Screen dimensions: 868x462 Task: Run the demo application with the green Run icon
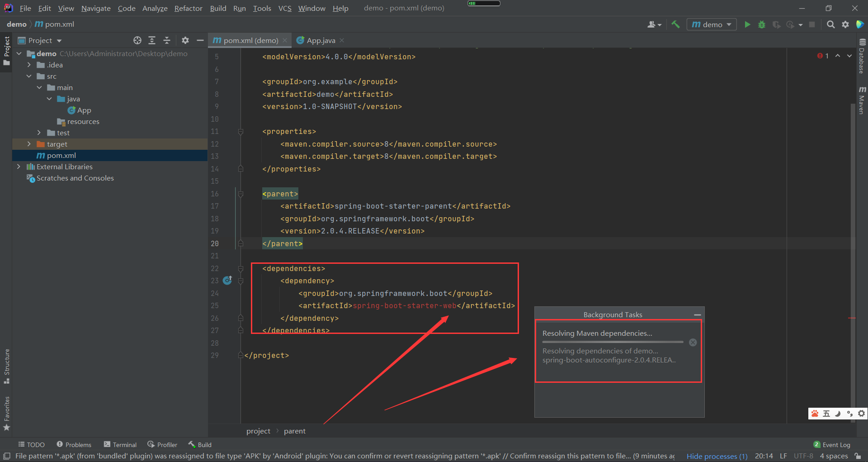click(x=747, y=24)
